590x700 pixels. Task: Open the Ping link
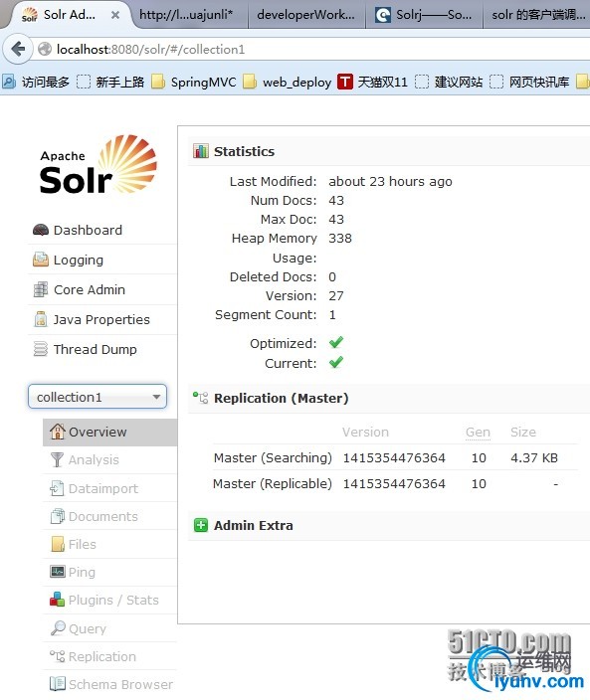tap(82, 573)
